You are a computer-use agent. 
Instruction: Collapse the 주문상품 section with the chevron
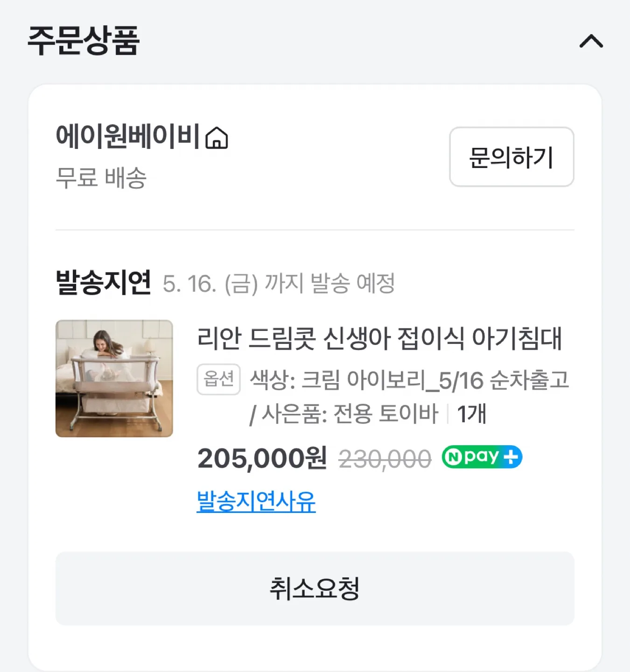(x=591, y=41)
